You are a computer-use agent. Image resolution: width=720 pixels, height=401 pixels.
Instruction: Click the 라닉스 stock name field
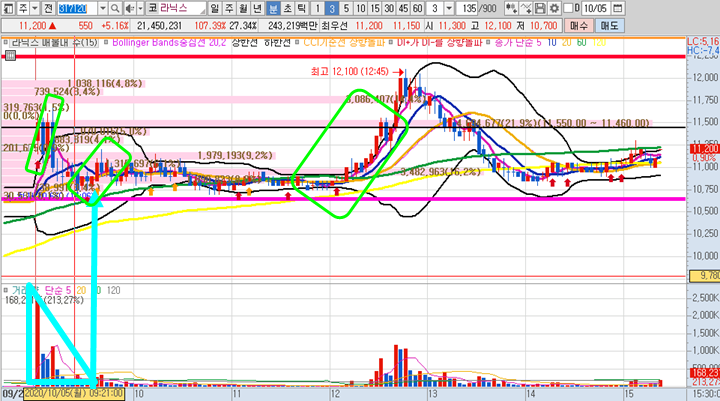pyautogui.click(x=182, y=8)
